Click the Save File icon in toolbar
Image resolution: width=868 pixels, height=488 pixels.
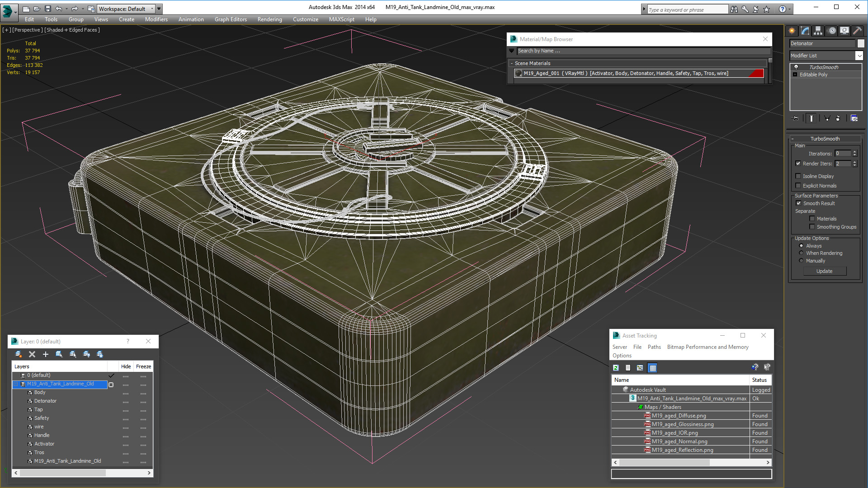point(48,9)
